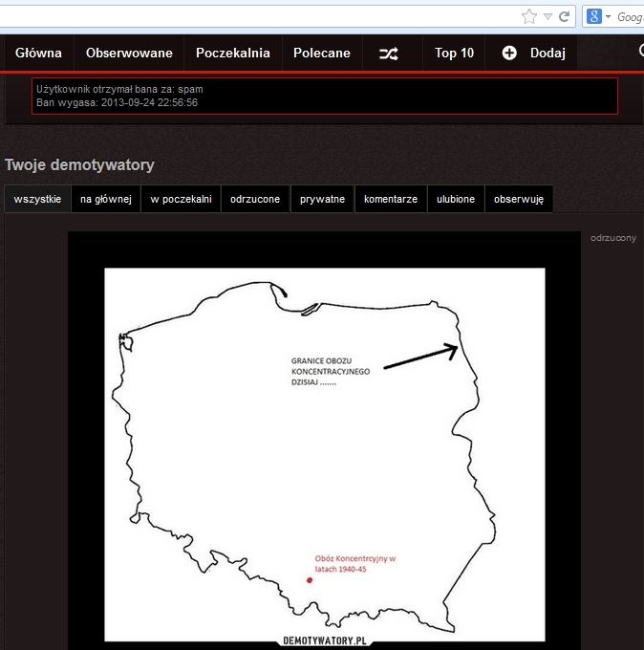
Task: Click in the Google search input field
Action: (x=629, y=16)
